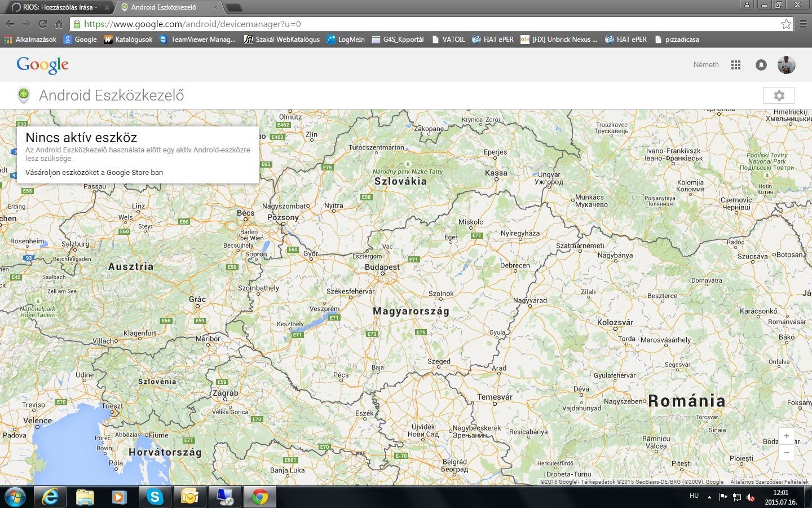The width and height of the screenshot is (812, 508).
Task: Open the Google bookmark
Action: point(80,40)
